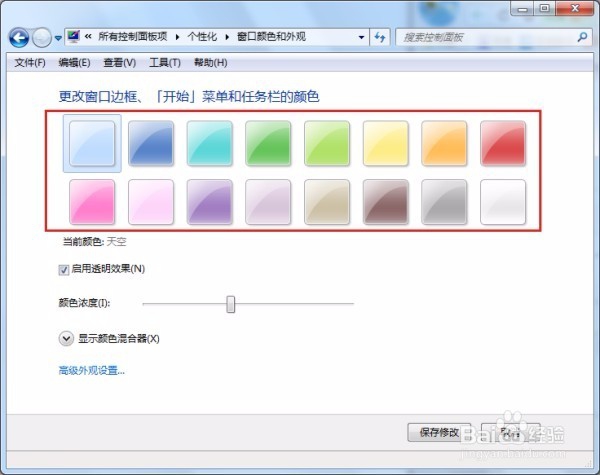Refresh the page with the refresh icon
This screenshot has width=600, height=475.
[380, 37]
